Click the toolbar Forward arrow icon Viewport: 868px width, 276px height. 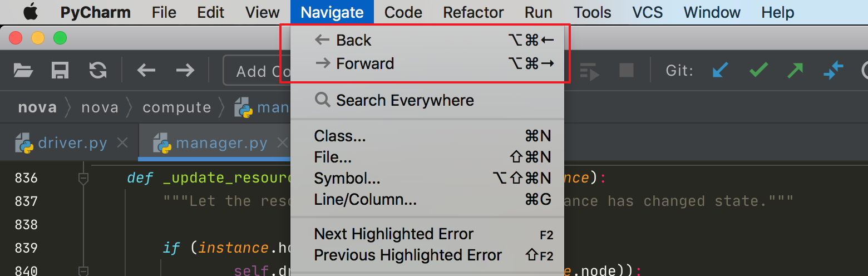[185, 70]
